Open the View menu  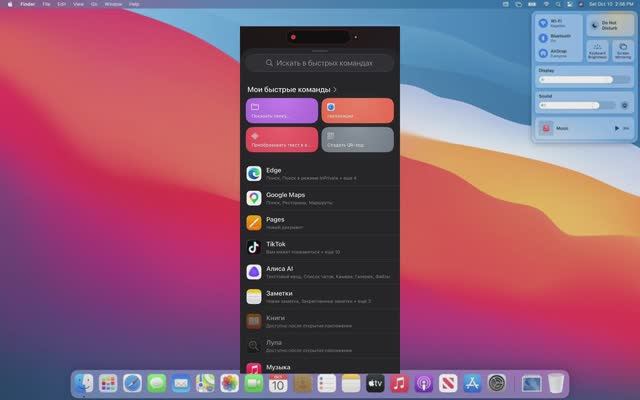(78, 4)
